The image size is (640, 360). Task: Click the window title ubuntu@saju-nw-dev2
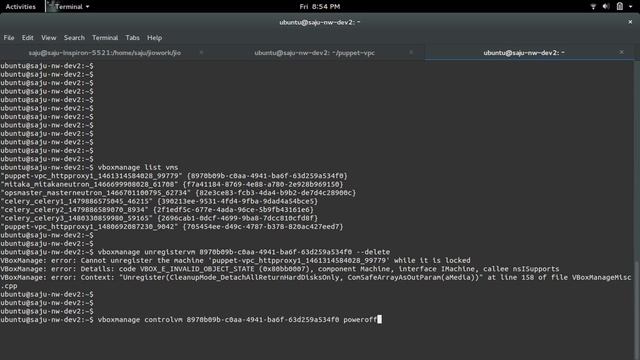320,22
